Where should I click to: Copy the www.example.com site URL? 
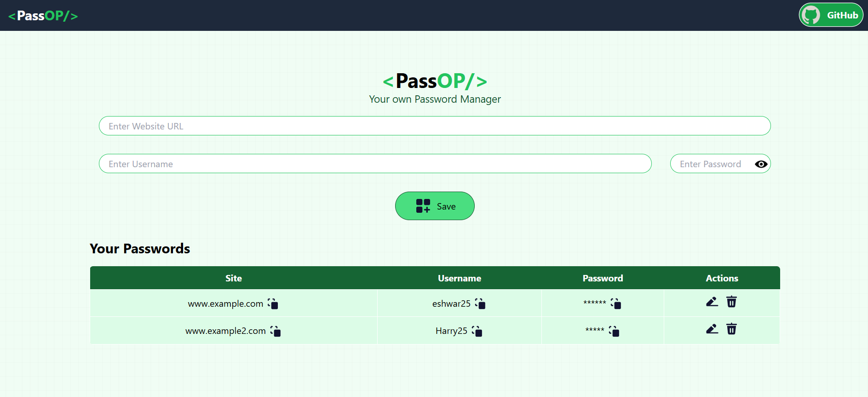point(273,304)
